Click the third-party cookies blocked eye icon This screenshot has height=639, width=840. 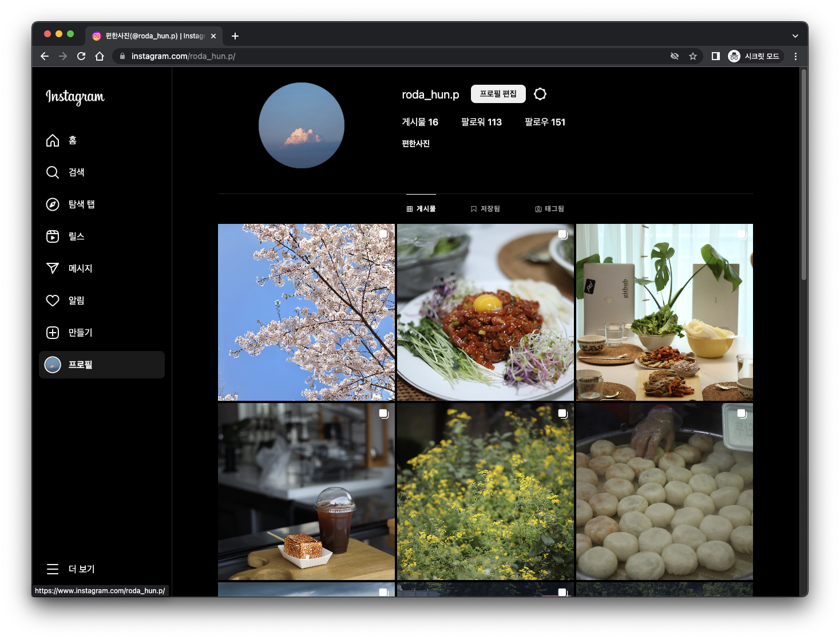[675, 56]
